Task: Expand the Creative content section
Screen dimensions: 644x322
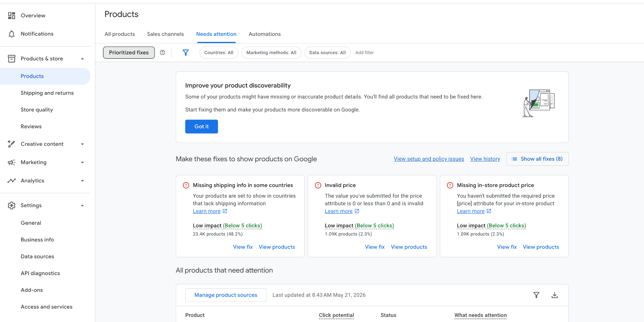Action: [x=82, y=144]
